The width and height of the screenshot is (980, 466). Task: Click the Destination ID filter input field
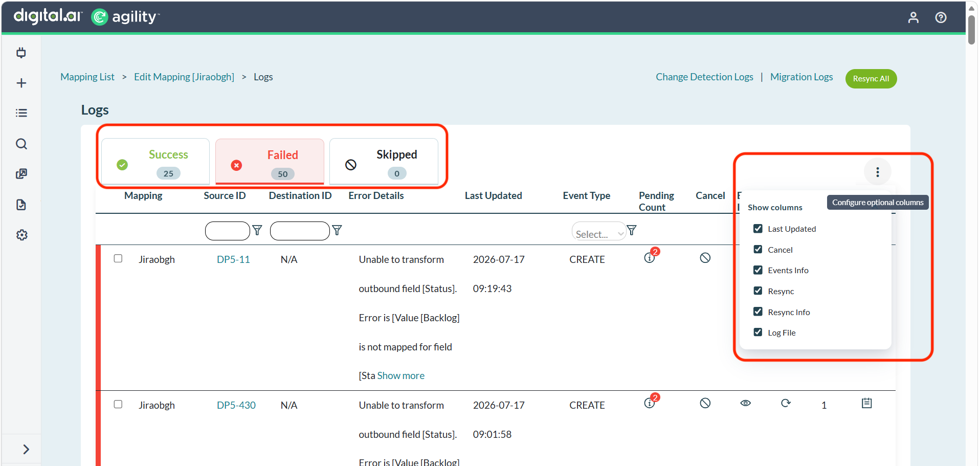(300, 231)
